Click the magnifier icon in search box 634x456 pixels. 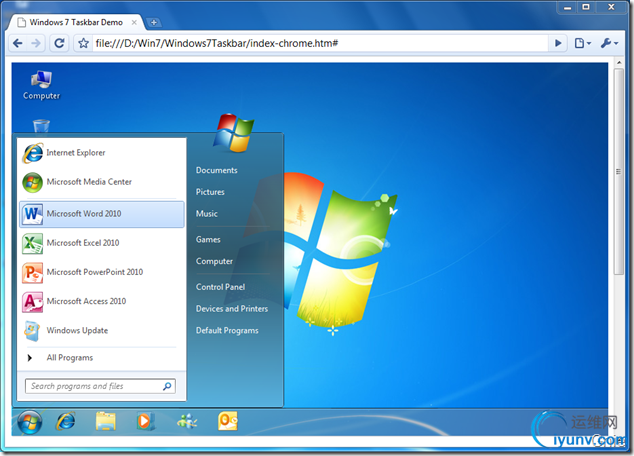pyautogui.click(x=167, y=386)
